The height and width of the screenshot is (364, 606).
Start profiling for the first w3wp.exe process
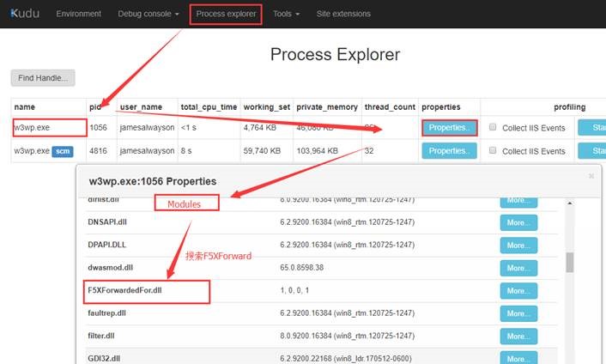pyautogui.click(x=591, y=127)
